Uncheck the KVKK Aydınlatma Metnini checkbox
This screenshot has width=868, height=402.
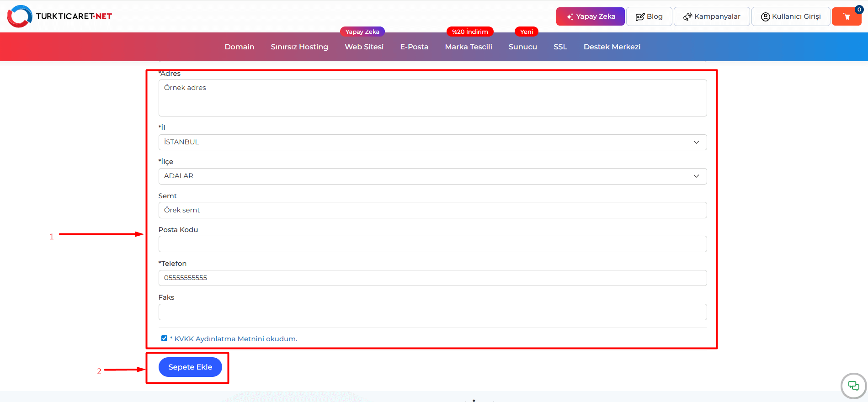tap(164, 339)
